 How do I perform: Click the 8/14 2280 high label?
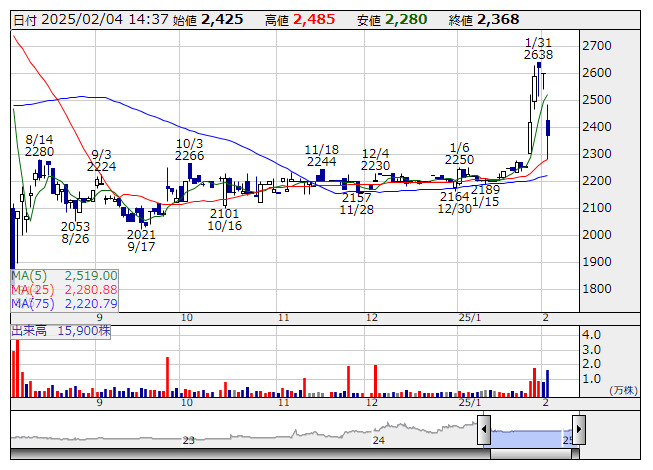(39, 146)
